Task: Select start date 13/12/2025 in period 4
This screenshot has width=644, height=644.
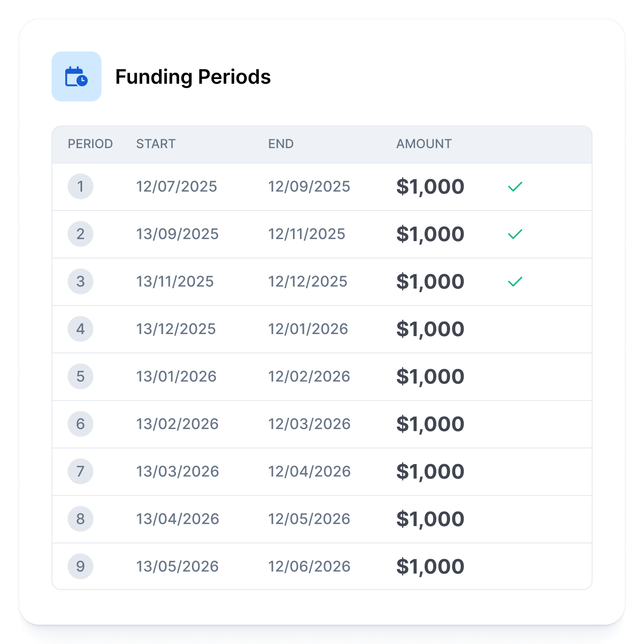Action: (176, 329)
